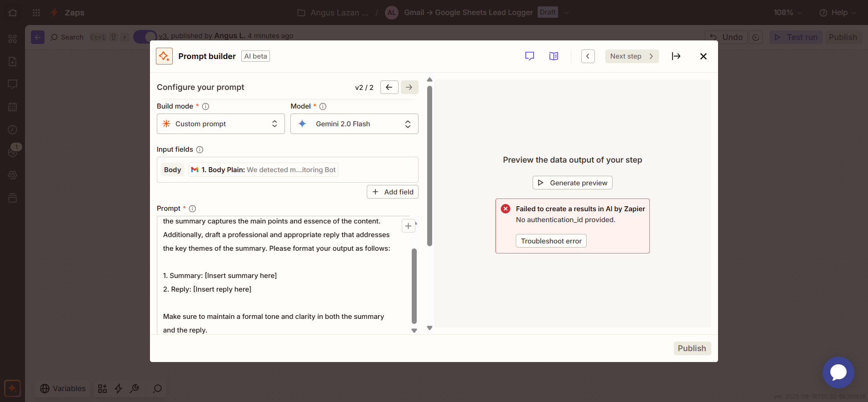Go to previous prompt version arrow
Screen dimensions: 868x402
click(389, 87)
